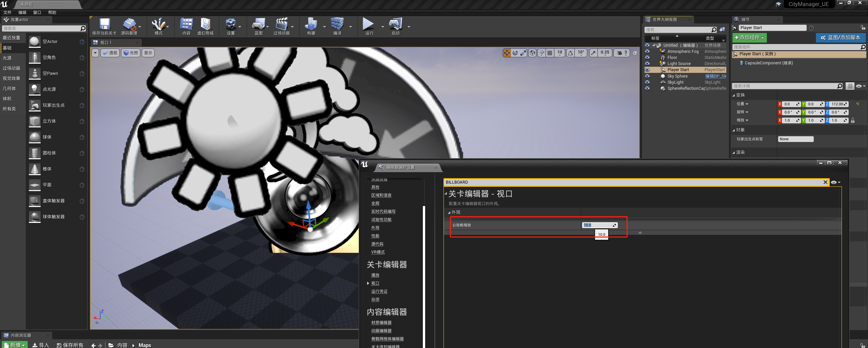868x348 pixels.
Task: Open rotation snap 10° dropdown
Action: click(x=581, y=53)
